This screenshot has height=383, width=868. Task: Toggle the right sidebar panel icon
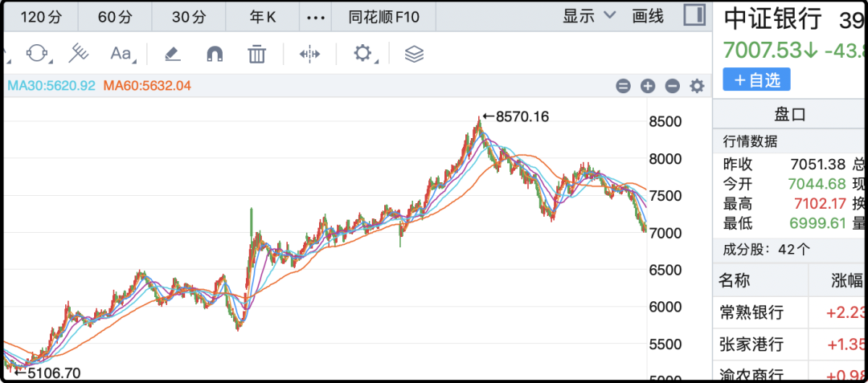(x=694, y=15)
